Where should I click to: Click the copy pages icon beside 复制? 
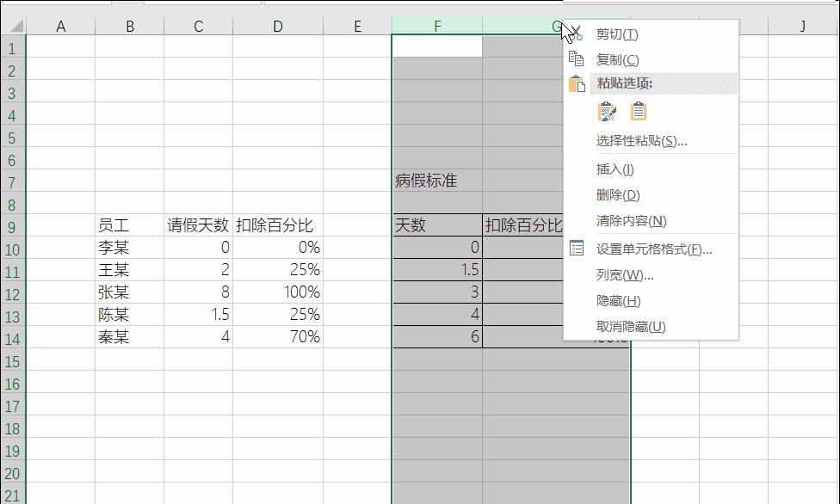pyautogui.click(x=575, y=60)
